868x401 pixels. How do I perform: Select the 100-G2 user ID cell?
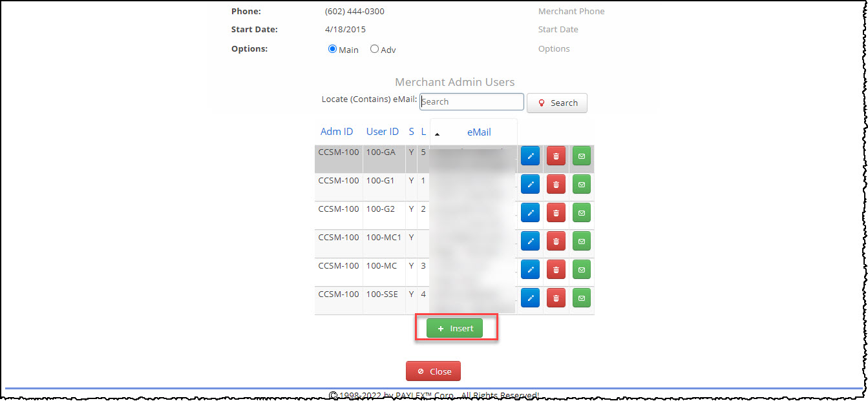click(381, 209)
